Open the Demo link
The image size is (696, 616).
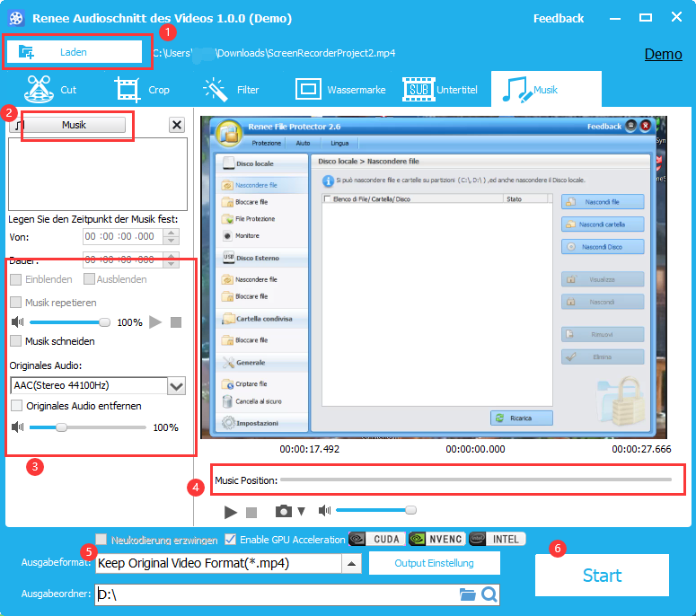click(663, 54)
